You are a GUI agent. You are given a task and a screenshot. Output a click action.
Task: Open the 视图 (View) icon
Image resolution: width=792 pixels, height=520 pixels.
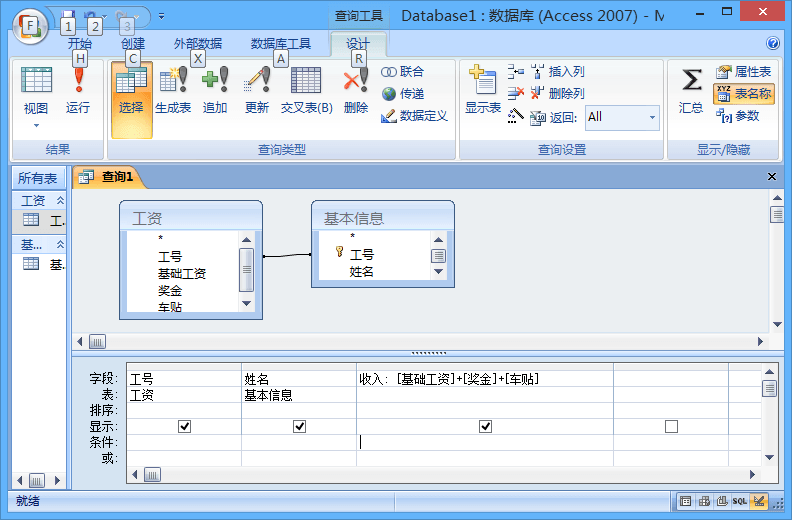(36, 91)
